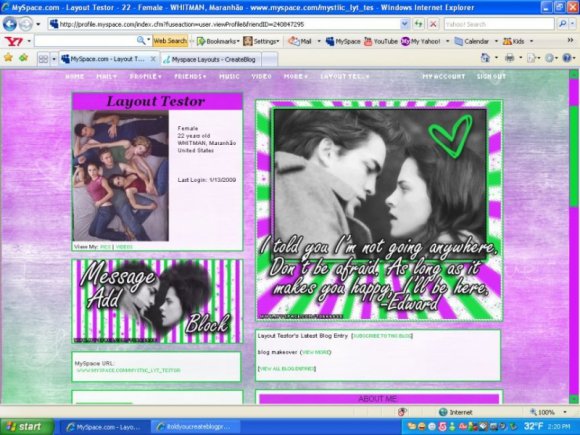The image size is (580, 435).
Task: Click the YouTube toolbar button
Action: [381, 41]
